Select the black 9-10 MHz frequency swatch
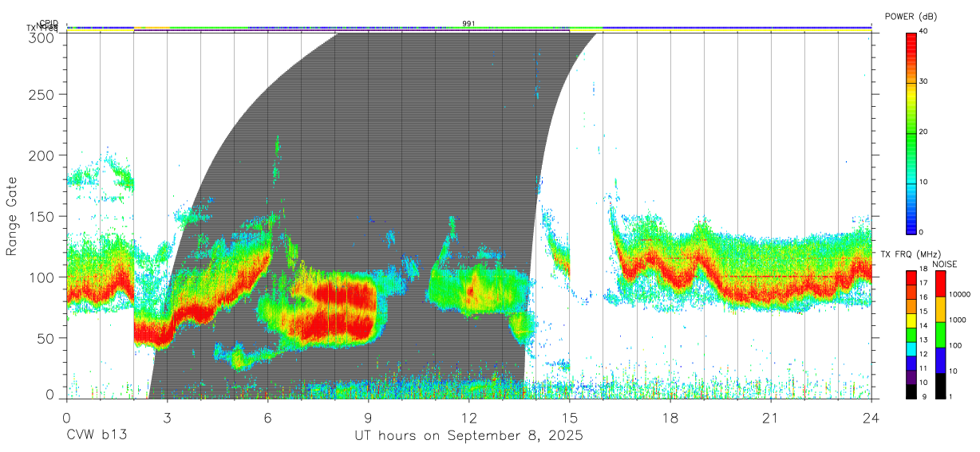Image resolution: width=980 pixels, height=452 pixels. coord(911,391)
